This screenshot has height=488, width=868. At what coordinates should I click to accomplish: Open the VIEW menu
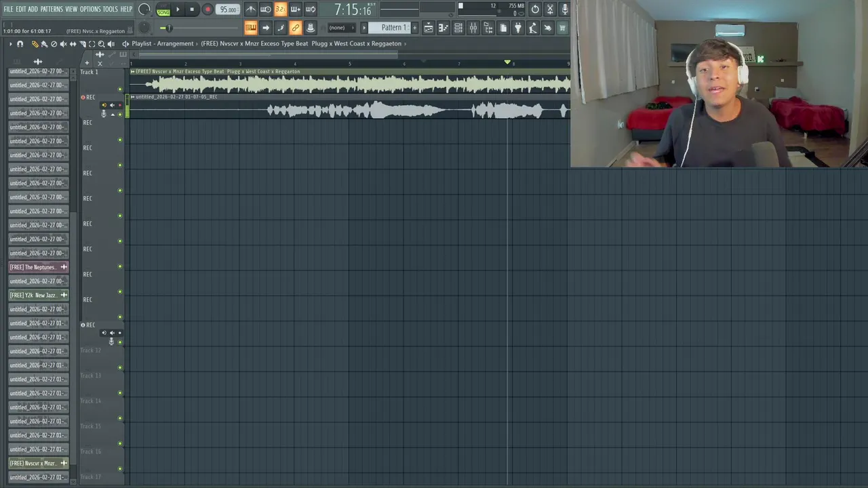pyautogui.click(x=71, y=9)
